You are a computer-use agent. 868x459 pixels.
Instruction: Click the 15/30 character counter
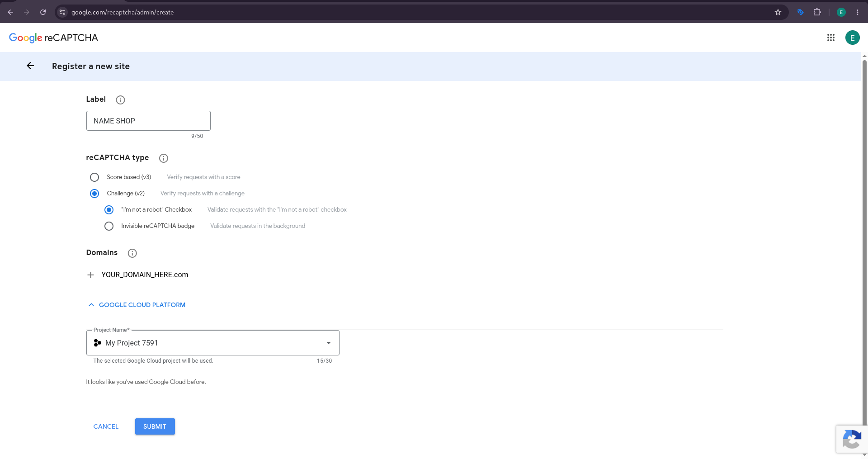coord(325,361)
